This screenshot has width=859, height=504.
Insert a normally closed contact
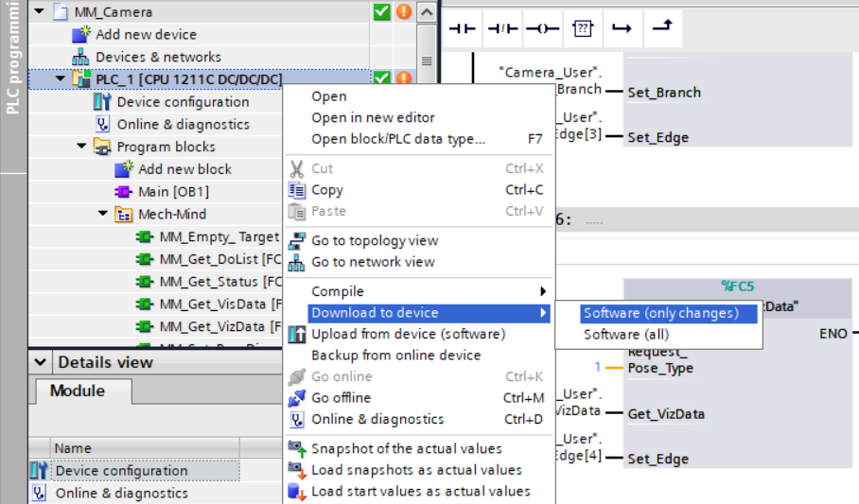(x=501, y=28)
